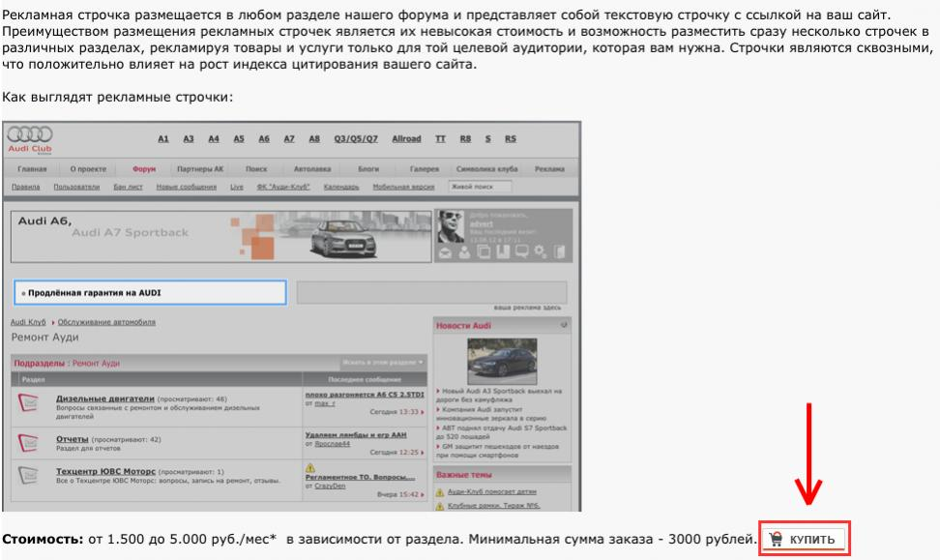The image size is (940, 560).
Task: Open the Отчеты subforum link
Action: point(72,439)
